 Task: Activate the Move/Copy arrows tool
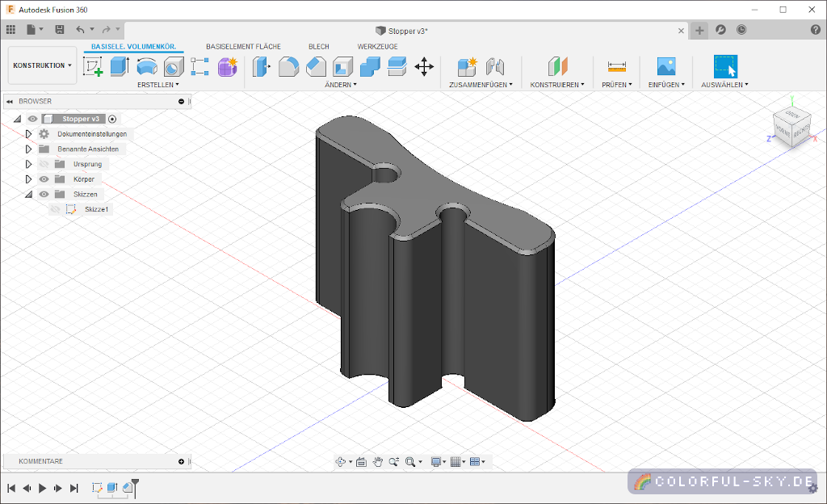pyautogui.click(x=424, y=67)
